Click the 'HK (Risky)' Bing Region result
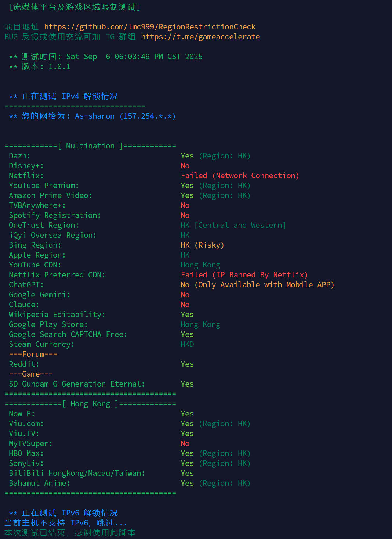392x539 pixels. 202,245
